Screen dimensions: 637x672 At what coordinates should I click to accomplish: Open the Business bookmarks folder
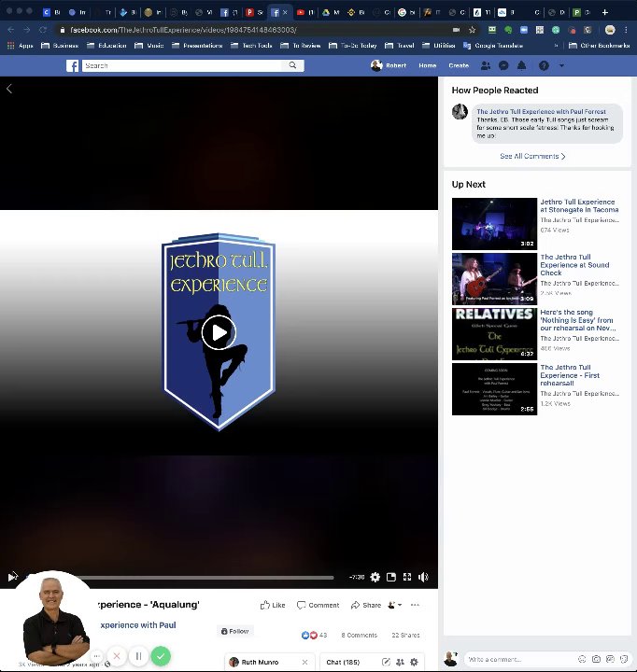60,46
